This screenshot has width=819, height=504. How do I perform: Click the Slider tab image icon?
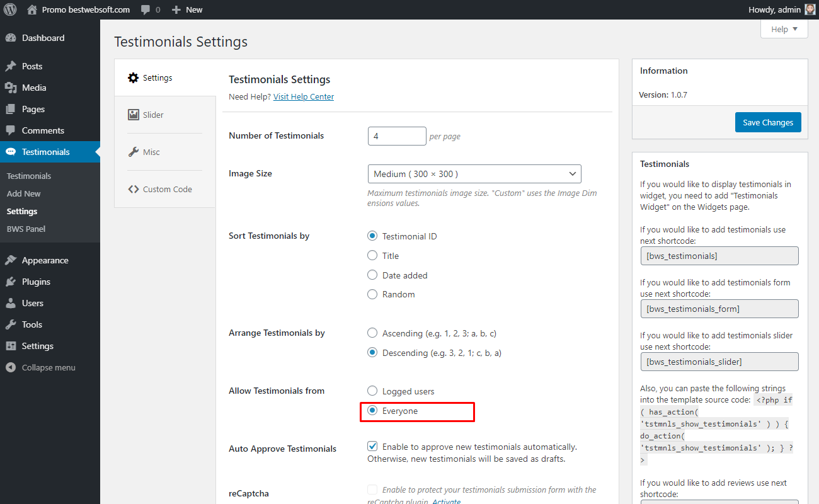pyautogui.click(x=133, y=115)
